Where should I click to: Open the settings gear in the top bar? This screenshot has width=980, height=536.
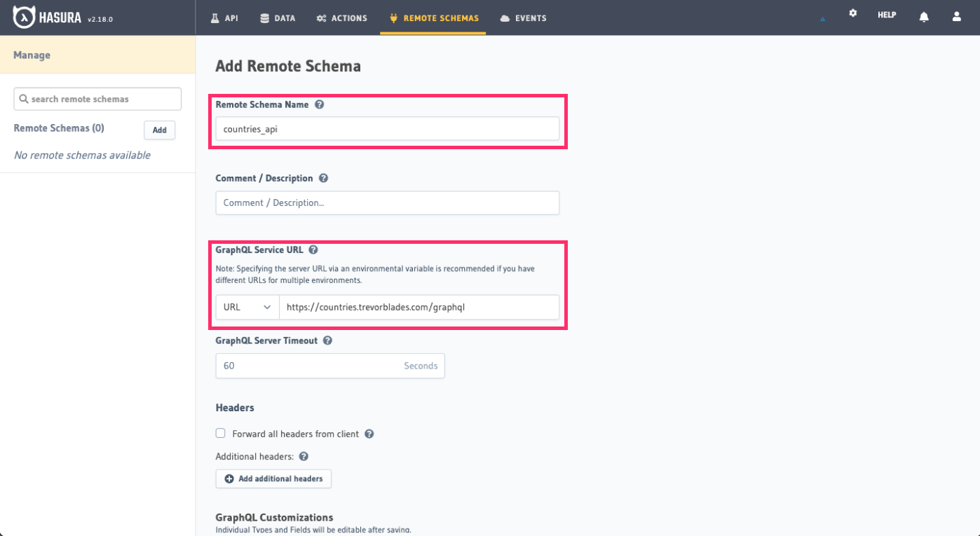852,13
